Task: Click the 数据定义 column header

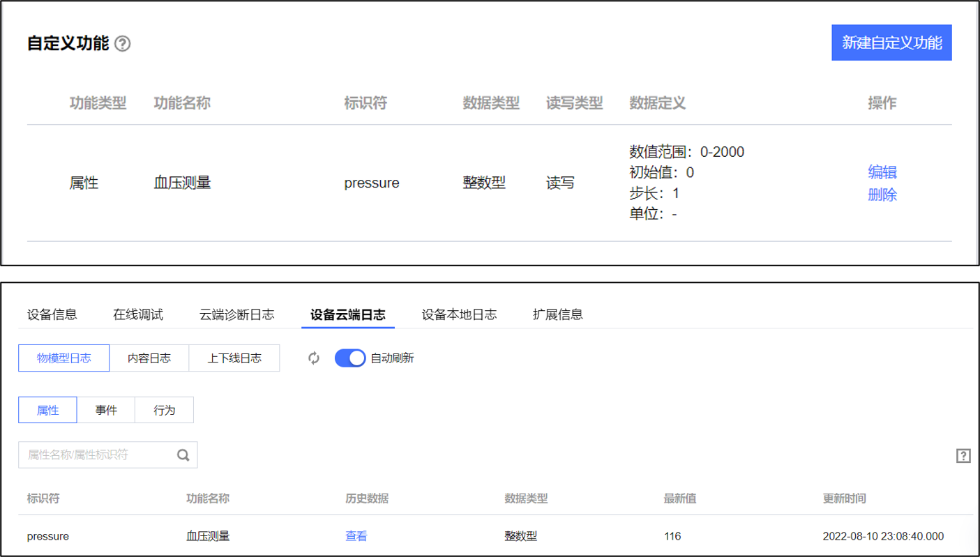Action: pos(658,103)
